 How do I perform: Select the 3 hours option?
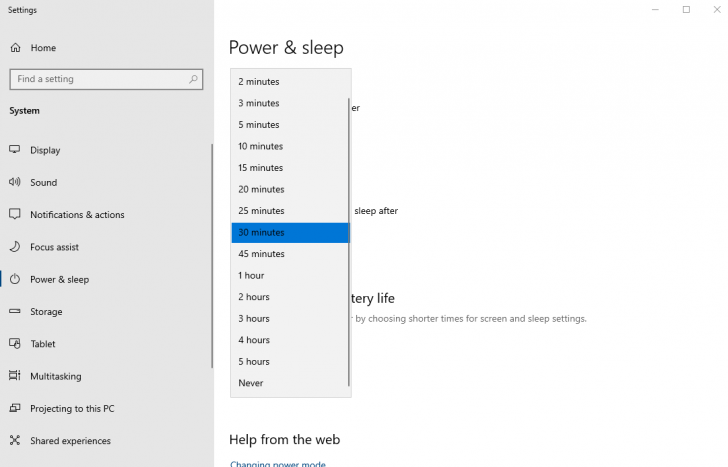click(x=290, y=318)
